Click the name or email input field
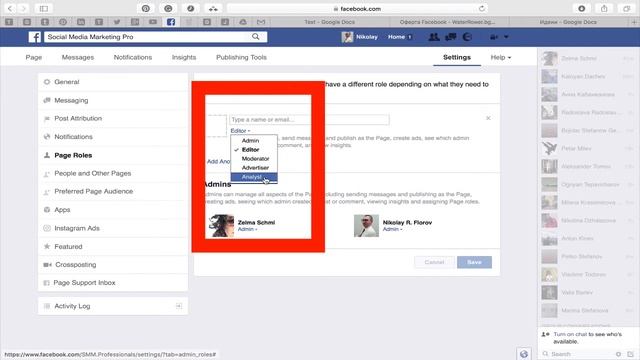The width and height of the screenshot is (640, 360). click(309, 120)
